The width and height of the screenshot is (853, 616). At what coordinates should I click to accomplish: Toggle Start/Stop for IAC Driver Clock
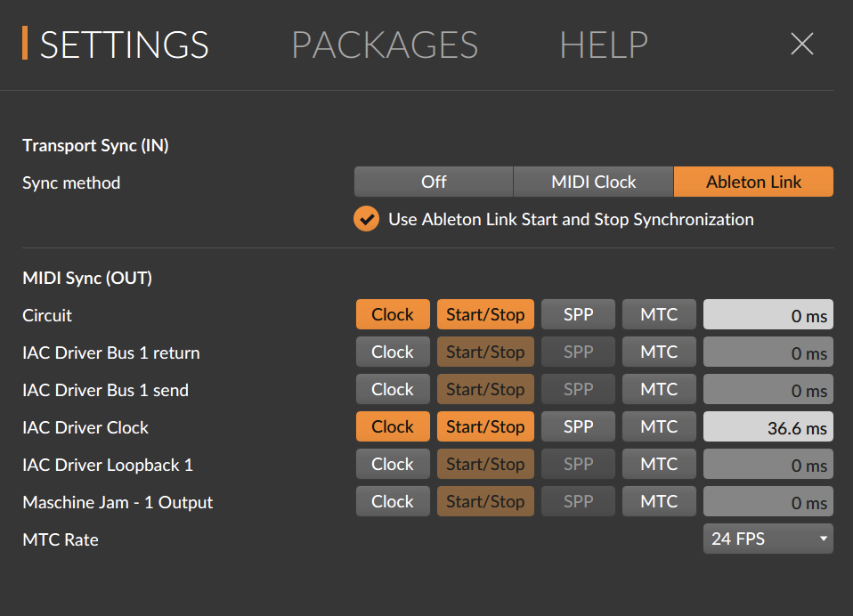(x=485, y=426)
